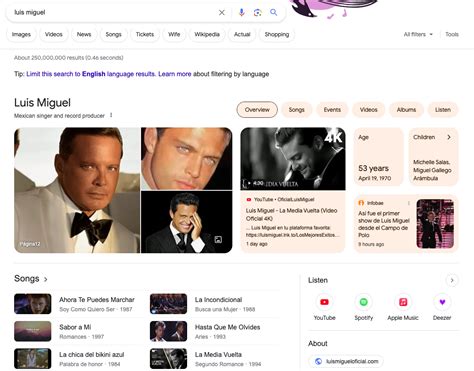Select the Wikipedia filter chip
The height and width of the screenshot is (371, 474).
pos(207,34)
